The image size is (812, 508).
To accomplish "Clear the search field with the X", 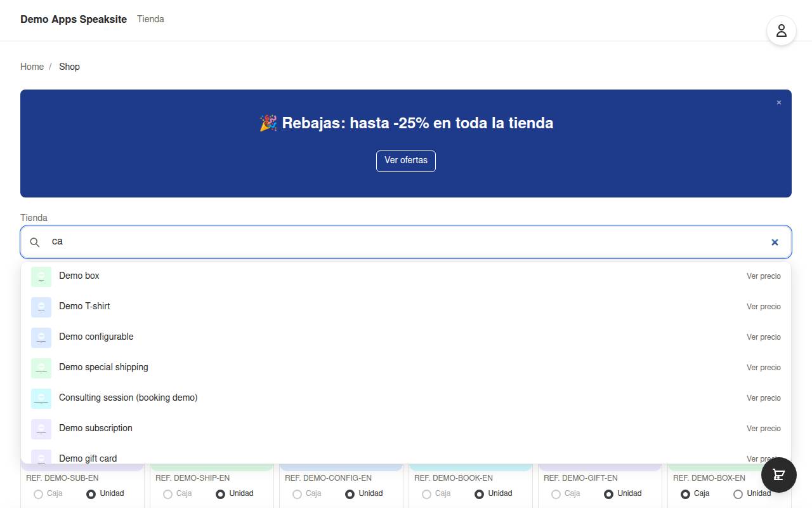I will 775,242.
